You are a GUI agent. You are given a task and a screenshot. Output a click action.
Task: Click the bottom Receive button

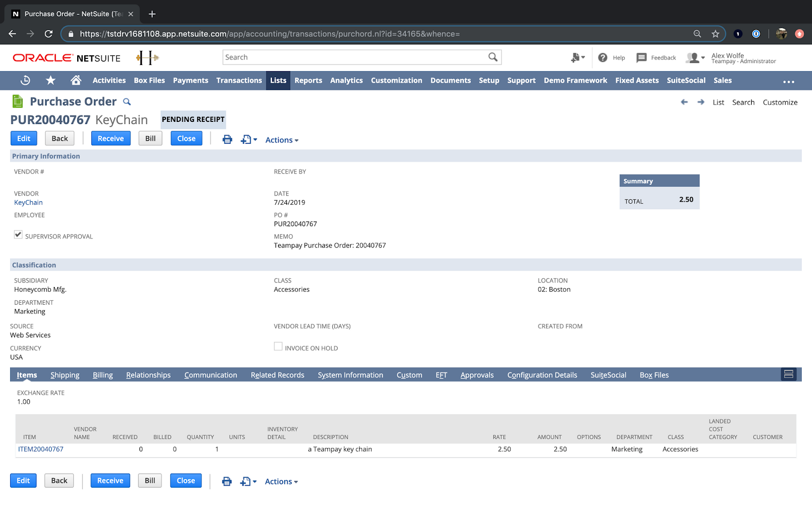coord(110,481)
